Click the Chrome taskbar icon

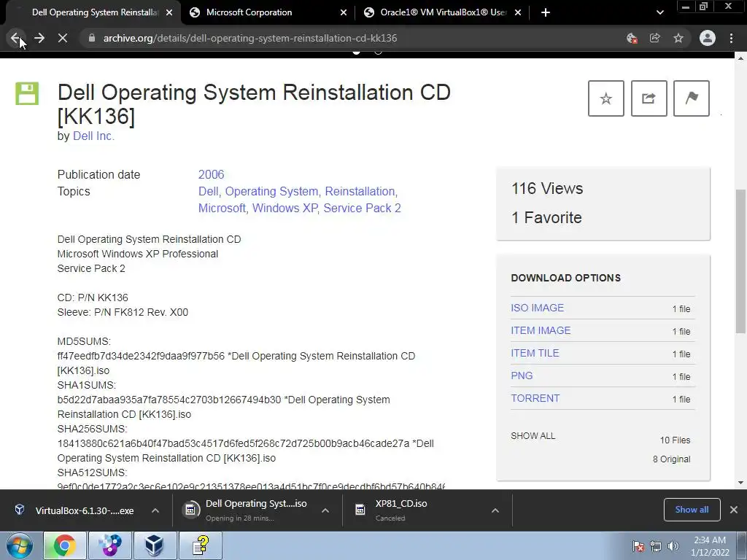pos(65,545)
